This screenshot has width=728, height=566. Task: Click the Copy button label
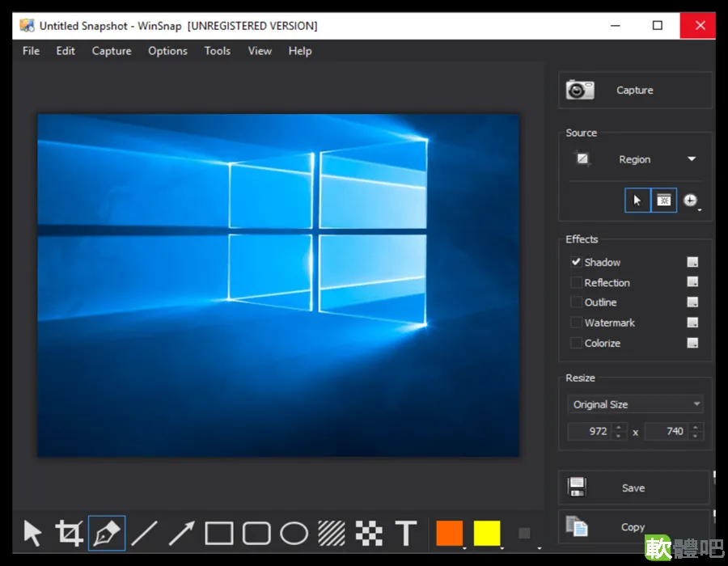[633, 527]
